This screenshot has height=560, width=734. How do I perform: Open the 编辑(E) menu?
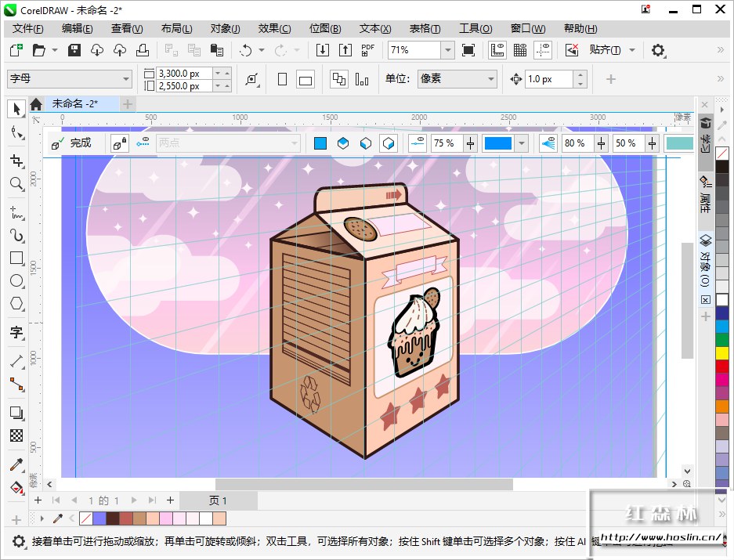click(78, 28)
